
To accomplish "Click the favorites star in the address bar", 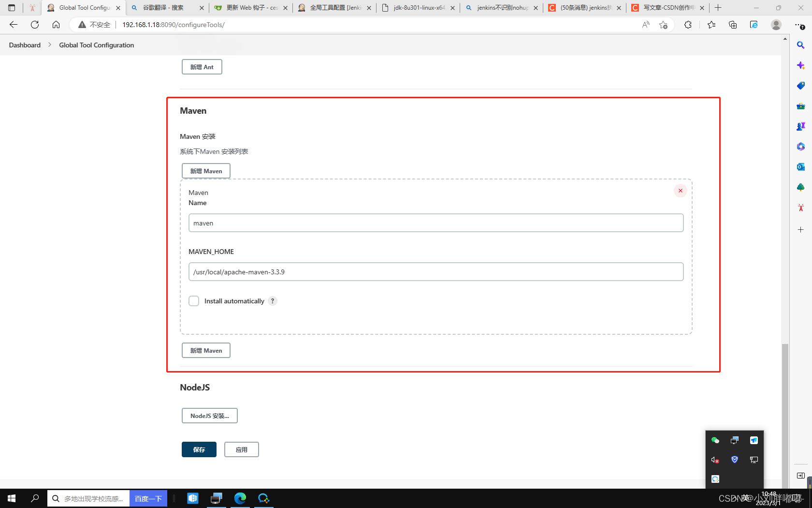I will tap(663, 25).
